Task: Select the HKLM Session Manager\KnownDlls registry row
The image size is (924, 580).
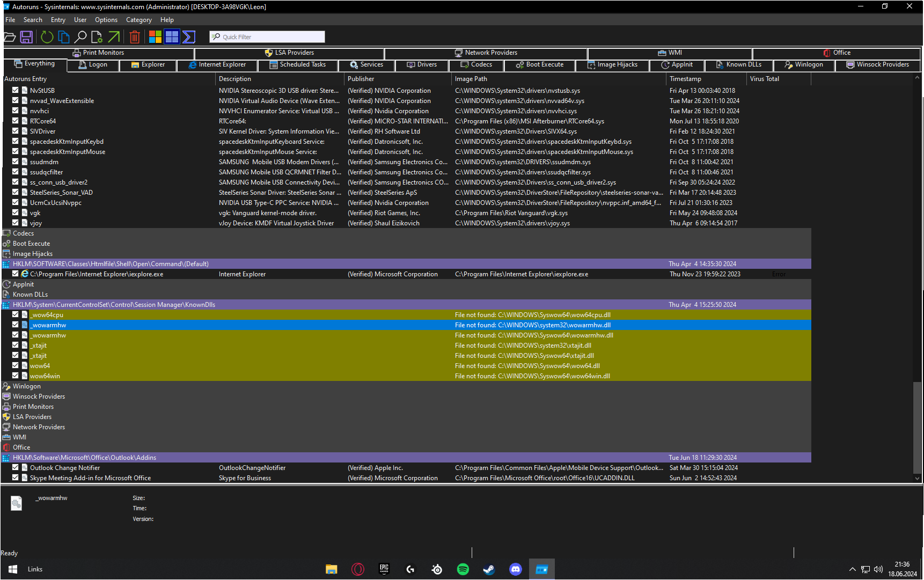Action: (407, 305)
